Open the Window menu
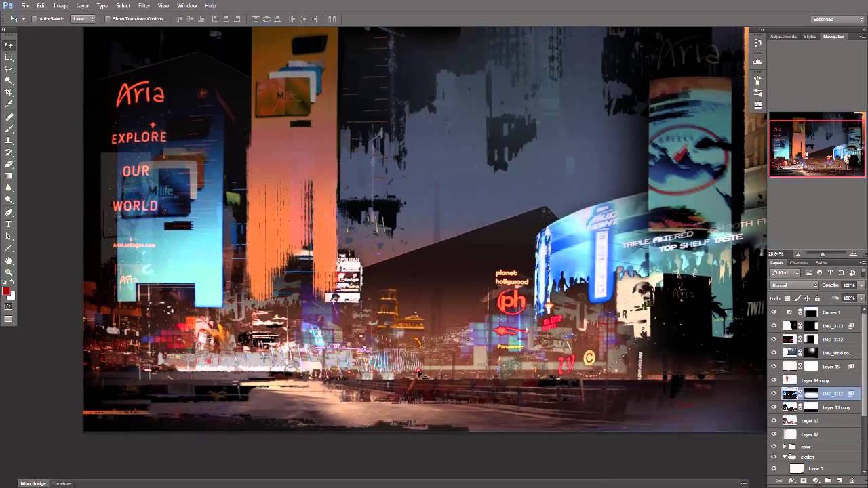The height and width of the screenshot is (488, 868). (x=187, y=5)
